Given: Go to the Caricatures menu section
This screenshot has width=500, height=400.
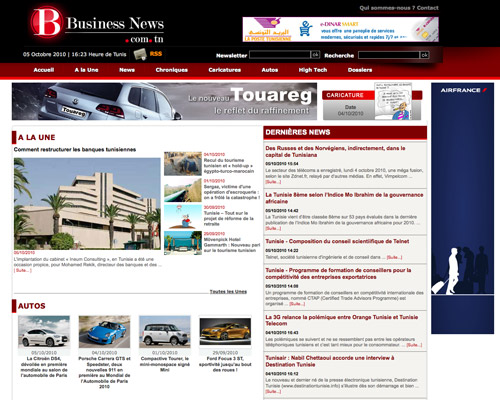Looking at the screenshot, I should 225,70.
